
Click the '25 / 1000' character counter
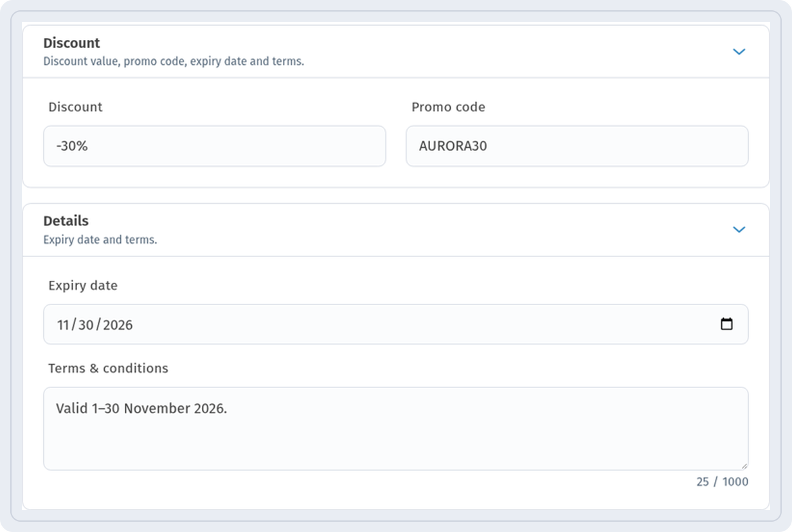point(722,482)
